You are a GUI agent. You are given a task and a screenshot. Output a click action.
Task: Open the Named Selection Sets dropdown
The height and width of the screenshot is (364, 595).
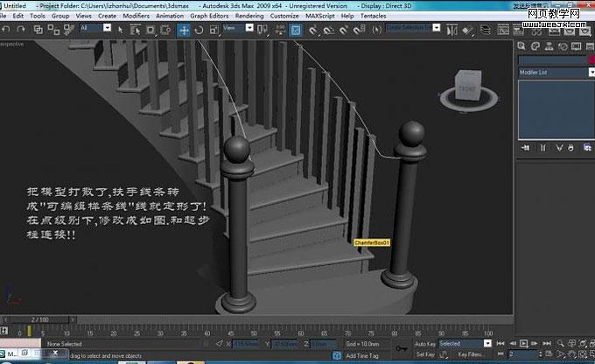(437, 28)
